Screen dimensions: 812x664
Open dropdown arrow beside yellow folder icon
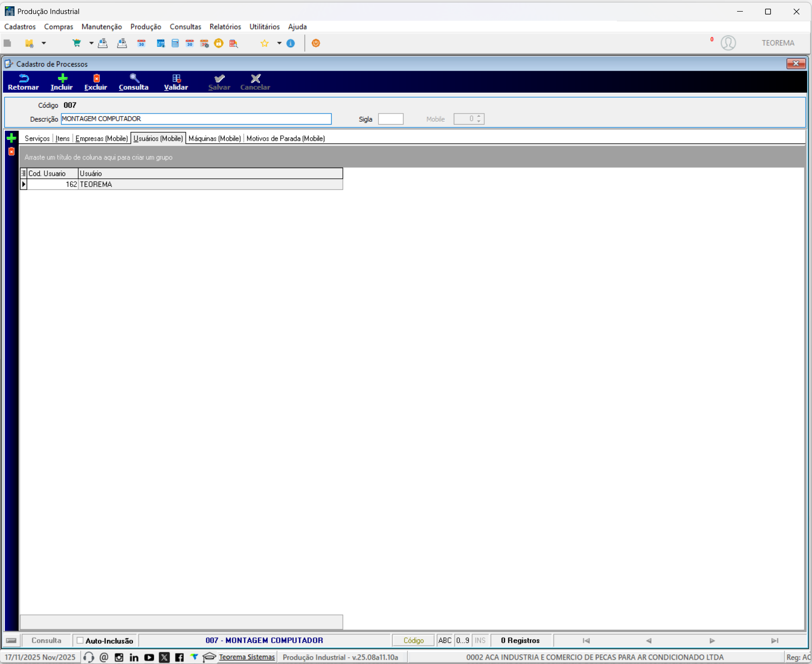[43, 43]
